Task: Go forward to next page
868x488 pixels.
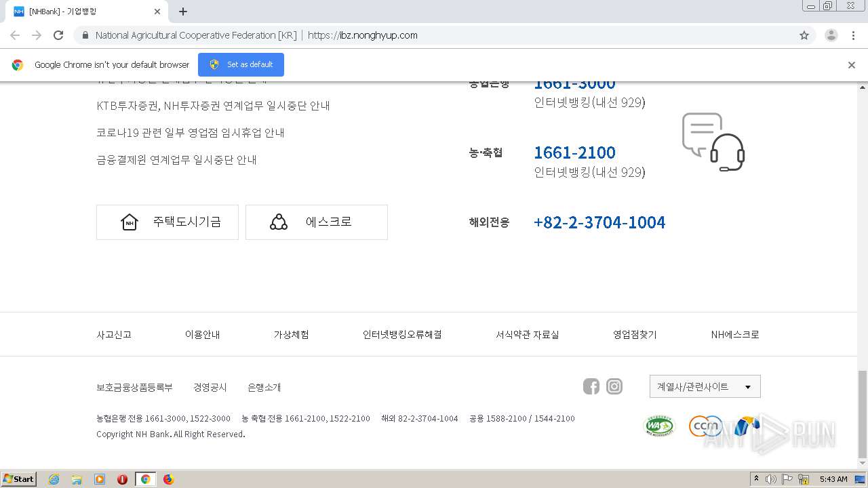Action: click(37, 35)
